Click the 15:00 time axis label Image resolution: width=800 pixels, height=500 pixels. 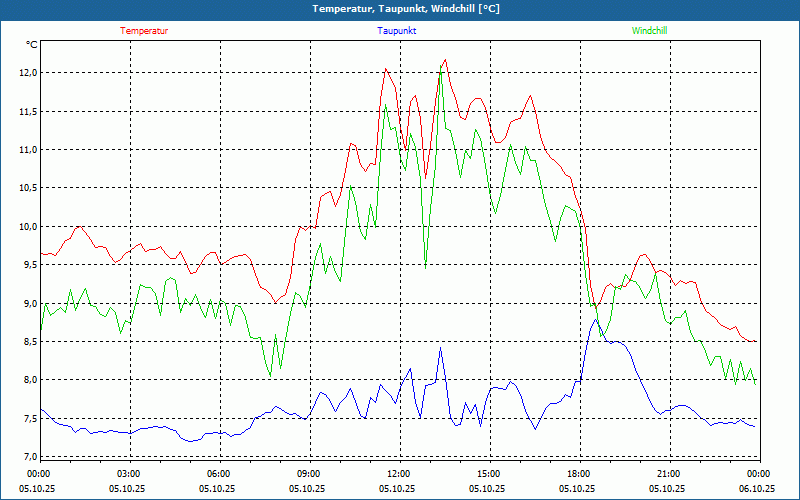coord(489,474)
